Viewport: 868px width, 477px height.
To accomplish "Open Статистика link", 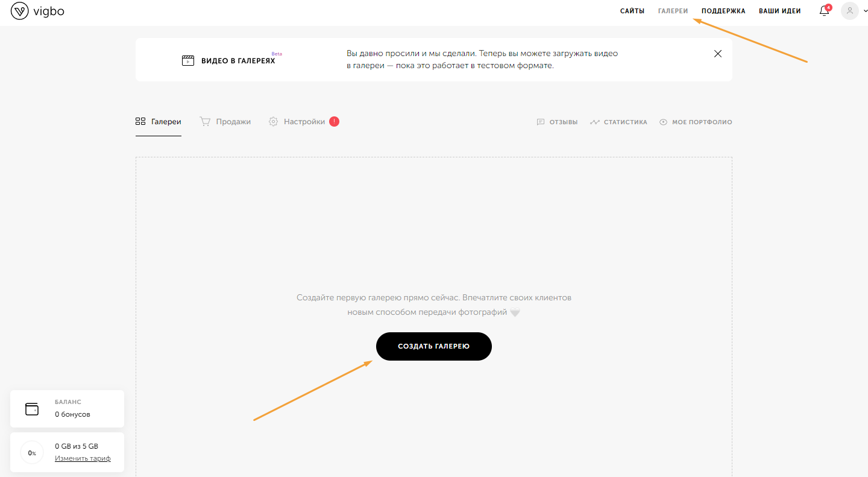I will pos(618,122).
